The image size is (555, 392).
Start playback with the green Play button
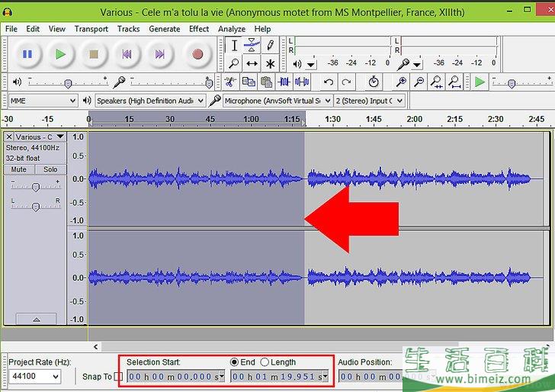[x=60, y=54]
